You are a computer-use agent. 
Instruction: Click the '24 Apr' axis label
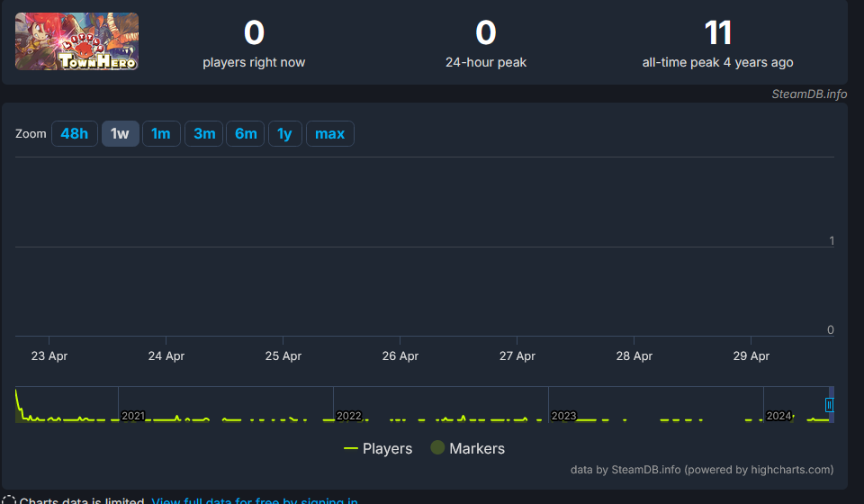click(x=166, y=355)
